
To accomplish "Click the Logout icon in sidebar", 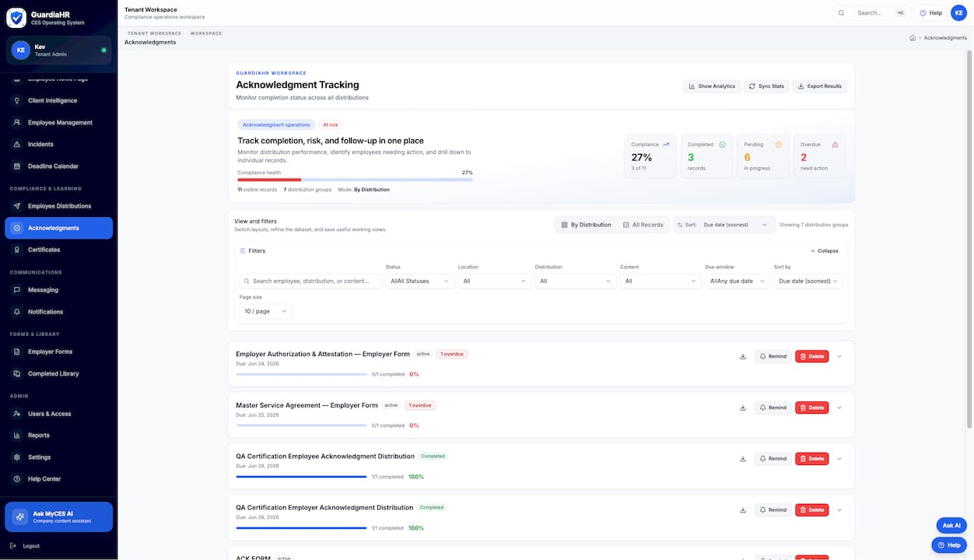I will click(13, 546).
